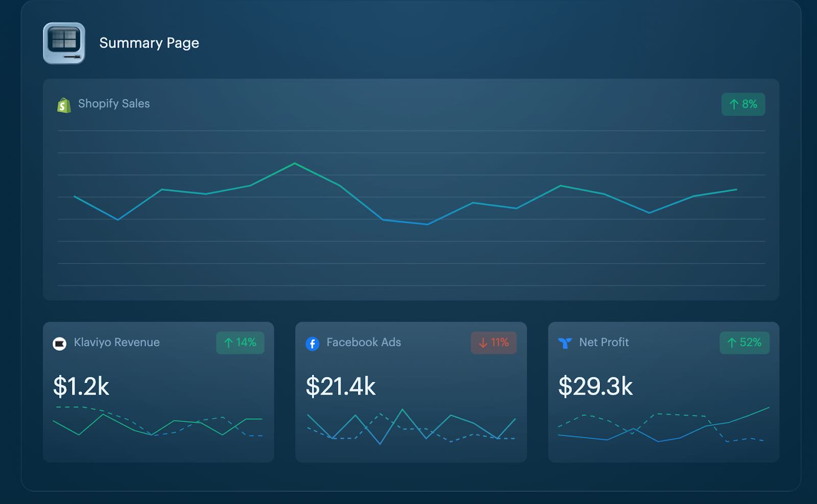Click the Shopify bag icon
Screen dimensions: 817x504
63,104
